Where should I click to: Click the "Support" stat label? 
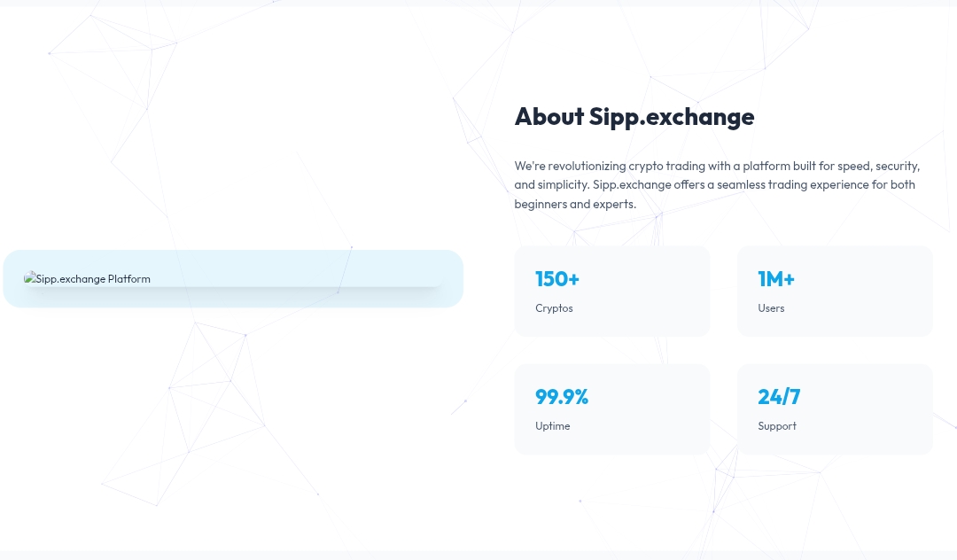[x=777, y=426]
